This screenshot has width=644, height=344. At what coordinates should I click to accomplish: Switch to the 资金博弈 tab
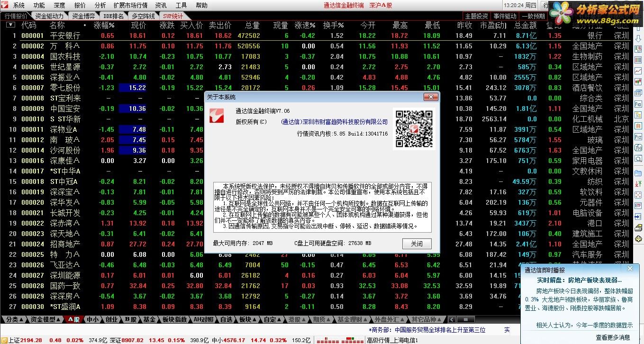pyautogui.click(x=83, y=16)
